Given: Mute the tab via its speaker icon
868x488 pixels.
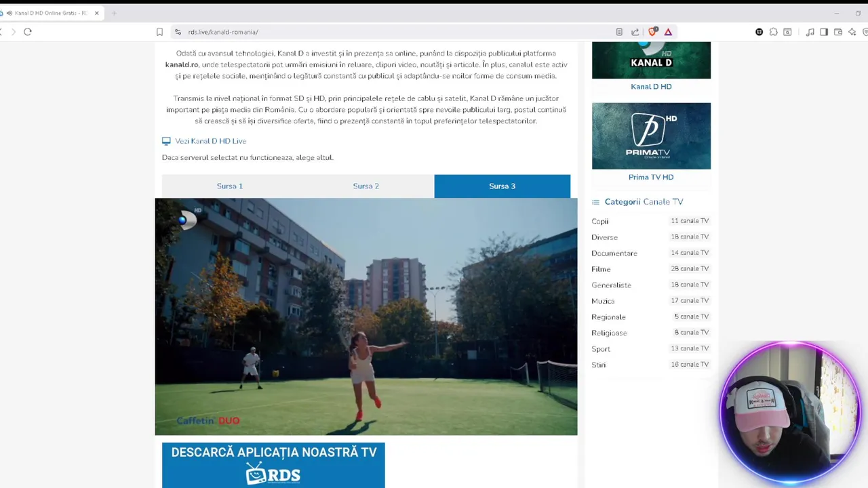Looking at the screenshot, I should [x=9, y=13].
